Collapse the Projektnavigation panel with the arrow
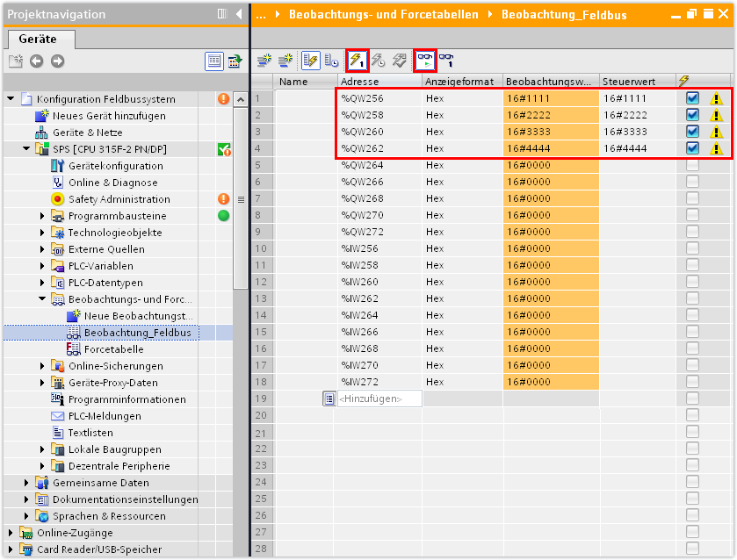 (x=239, y=14)
